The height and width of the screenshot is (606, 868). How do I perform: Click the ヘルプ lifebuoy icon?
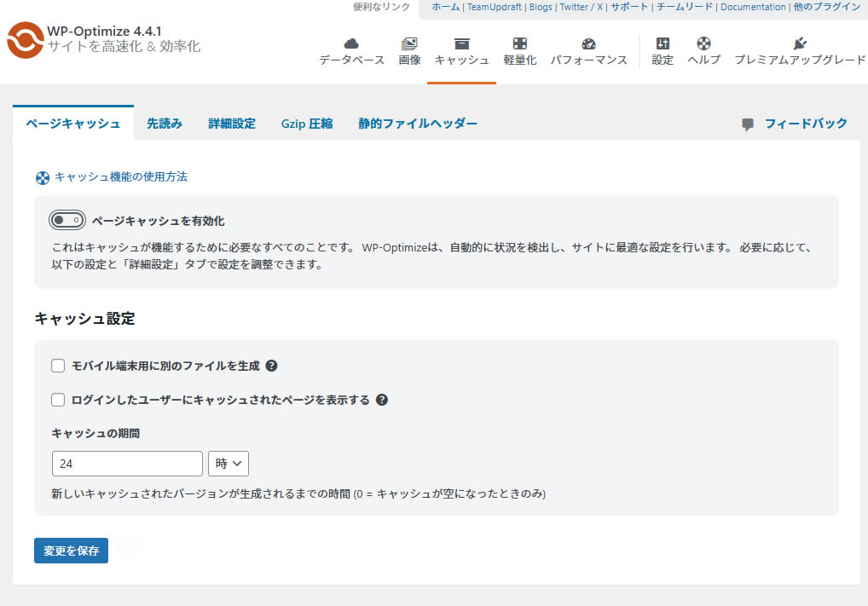[703, 44]
